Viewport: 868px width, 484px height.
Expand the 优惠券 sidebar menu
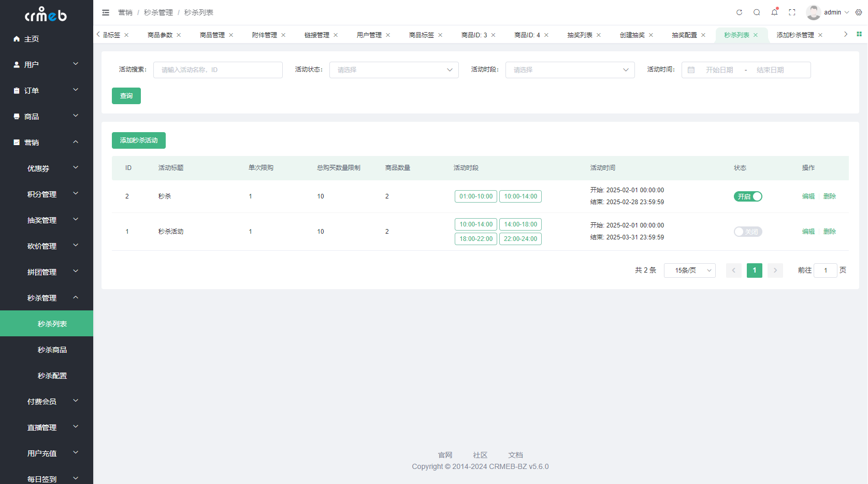[x=47, y=168]
